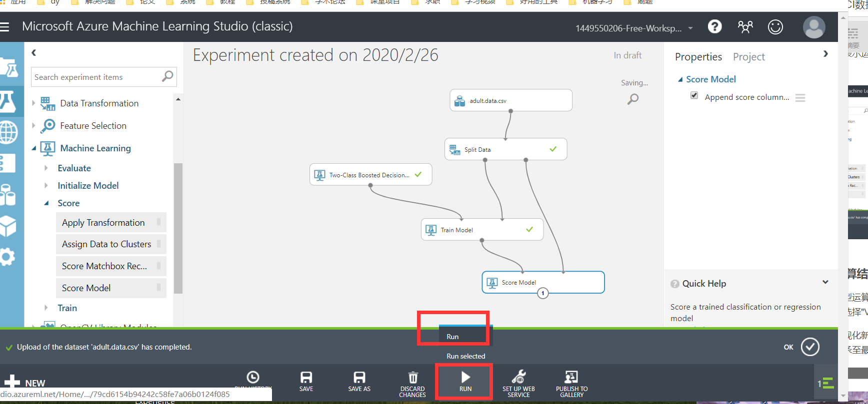
Task: Select the Score Matchbox Recommender module
Action: 111,266
